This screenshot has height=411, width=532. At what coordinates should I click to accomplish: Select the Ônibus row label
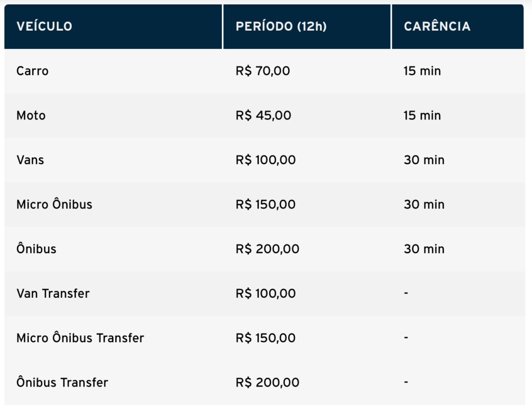click(36, 249)
